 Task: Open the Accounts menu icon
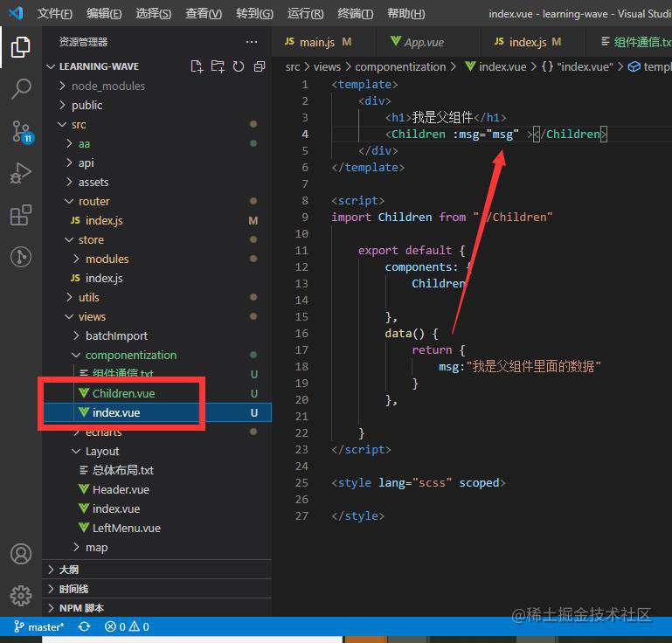coord(21,554)
